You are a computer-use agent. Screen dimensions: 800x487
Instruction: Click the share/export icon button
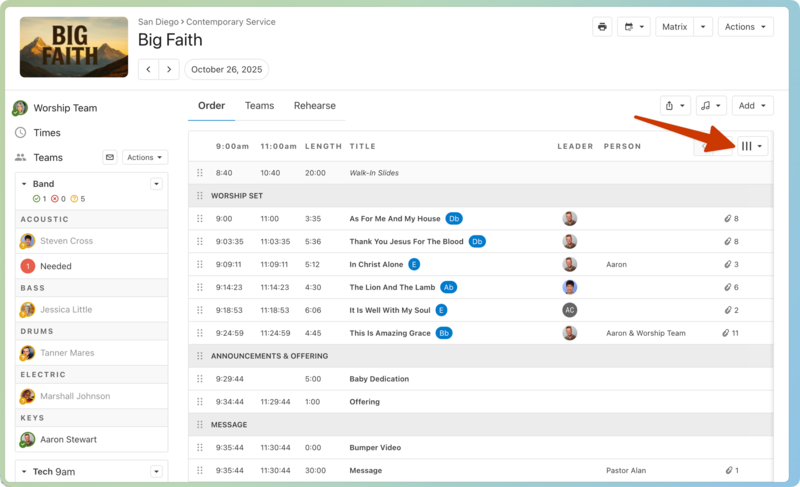675,105
